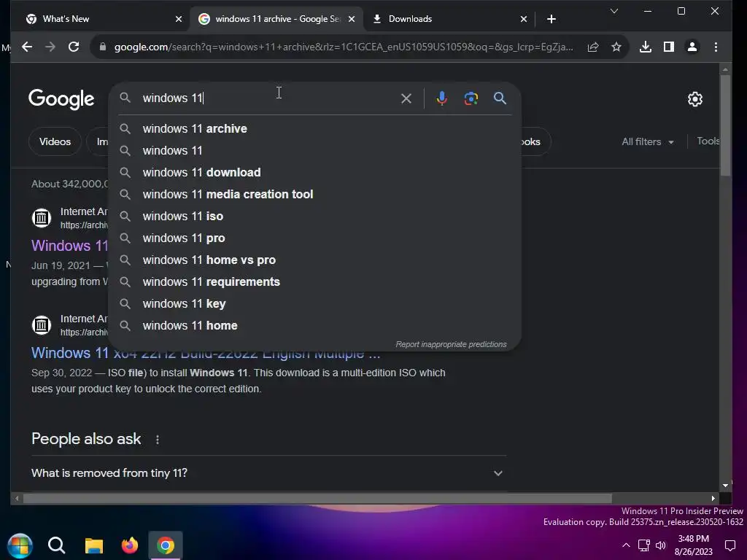Click in the Google search input field

pyautogui.click(x=267, y=98)
